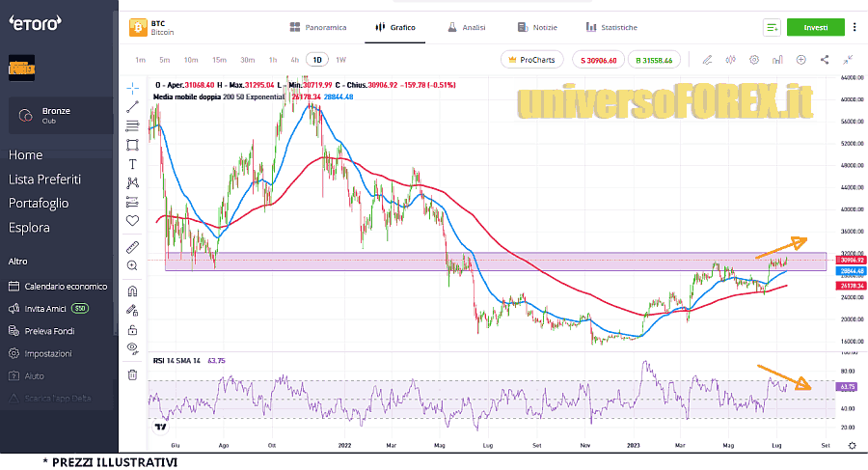The image size is (868, 470).
Task: Click the zoom in magnifier tool
Action: 132,264
